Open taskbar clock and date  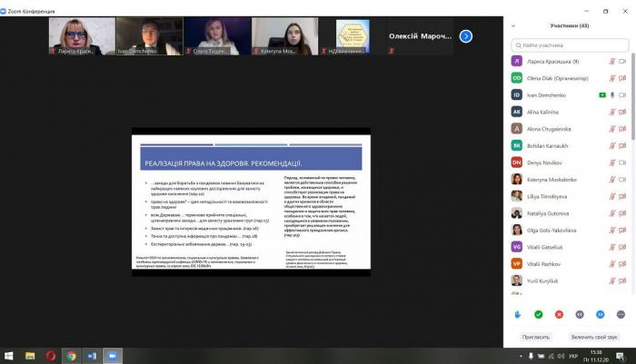[596, 356]
